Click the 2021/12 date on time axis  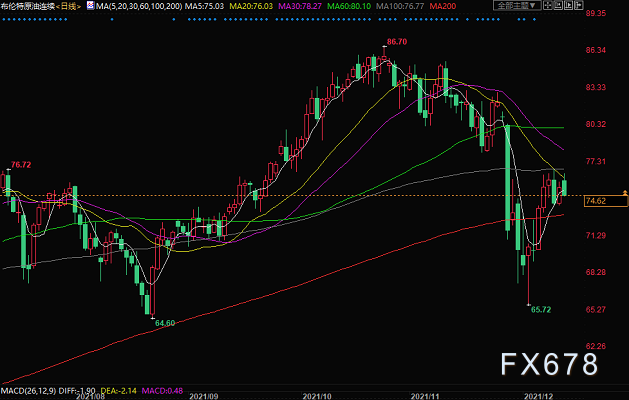(x=538, y=396)
